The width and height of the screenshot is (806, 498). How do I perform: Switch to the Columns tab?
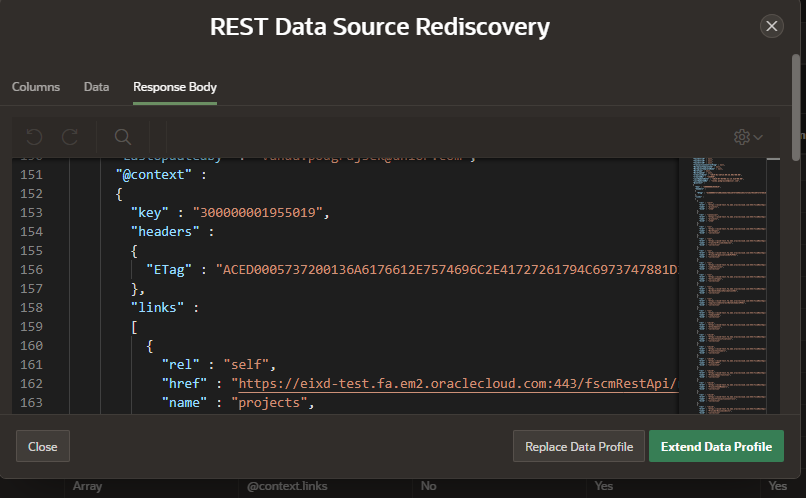[36, 87]
